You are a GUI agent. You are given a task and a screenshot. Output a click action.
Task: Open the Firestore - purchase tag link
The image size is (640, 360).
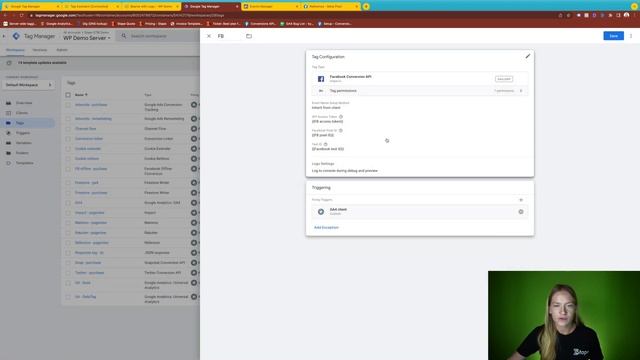(91, 193)
